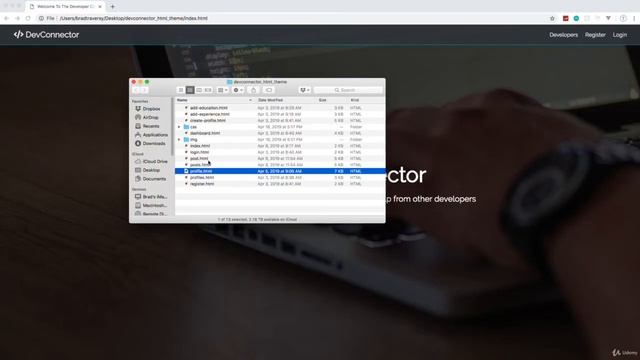Expand the css folder disclosure triangle

(x=179, y=127)
